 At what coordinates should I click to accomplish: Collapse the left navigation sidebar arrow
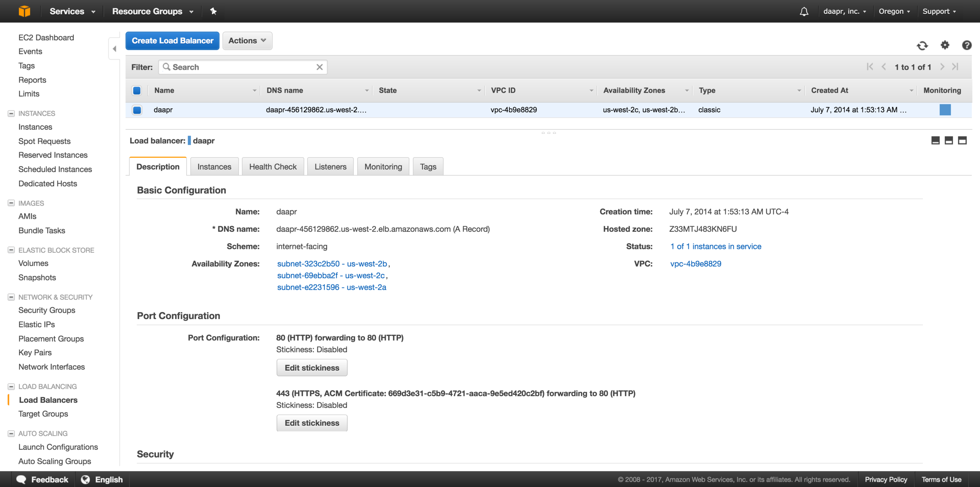114,49
